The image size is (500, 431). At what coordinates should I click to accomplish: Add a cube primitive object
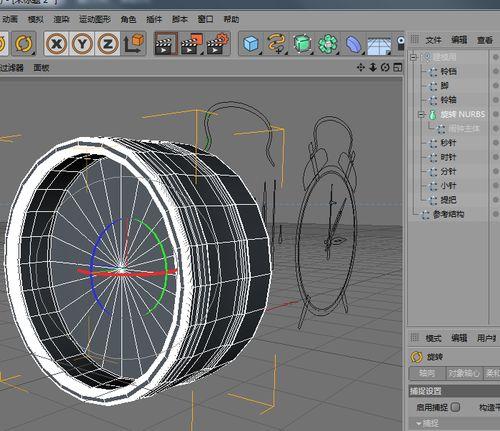coord(251,44)
